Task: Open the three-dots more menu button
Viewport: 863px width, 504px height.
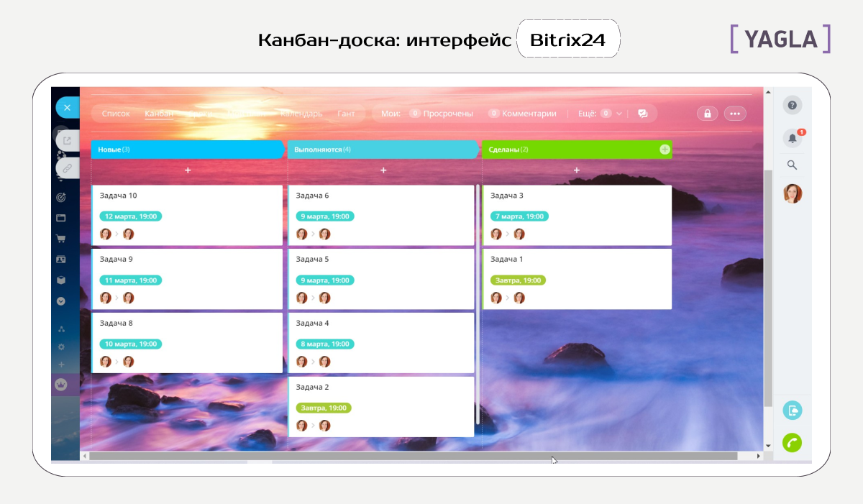Action: pos(735,114)
